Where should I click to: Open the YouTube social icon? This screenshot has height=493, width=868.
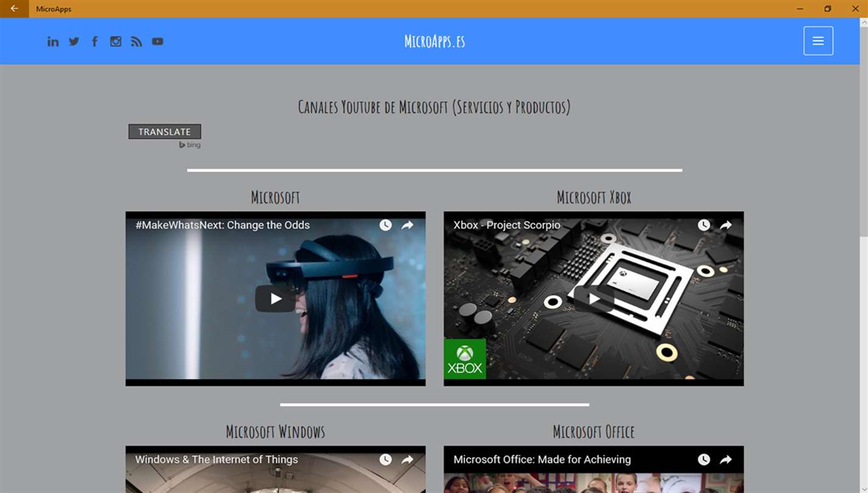pos(158,41)
